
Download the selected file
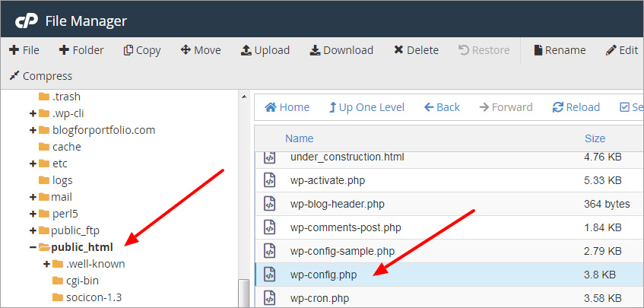coord(341,50)
